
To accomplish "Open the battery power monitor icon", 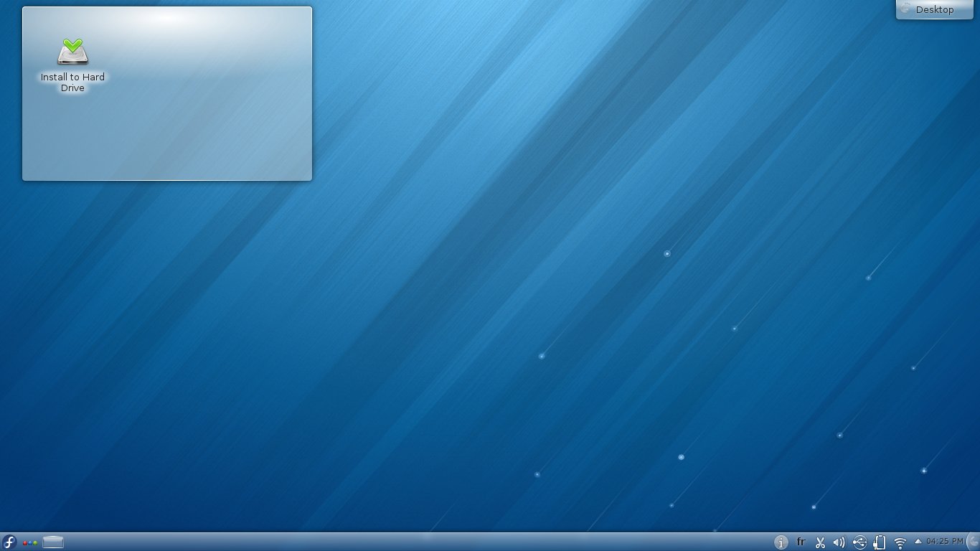I will point(880,542).
